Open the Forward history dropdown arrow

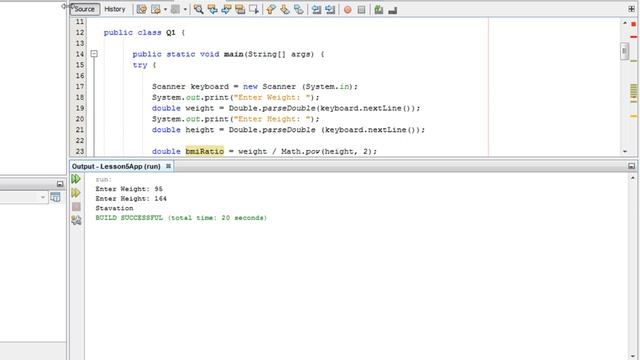coord(185,9)
